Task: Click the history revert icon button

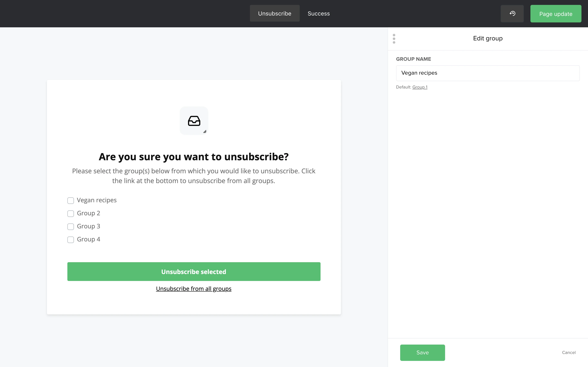Action: pyautogui.click(x=512, y=14)
